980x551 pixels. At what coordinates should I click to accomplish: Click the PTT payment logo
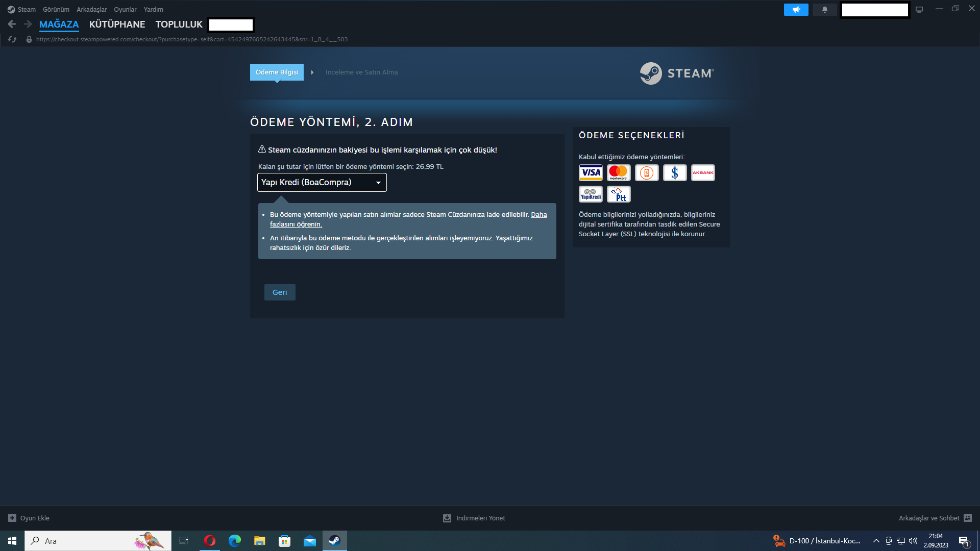(x=619, y=194)
